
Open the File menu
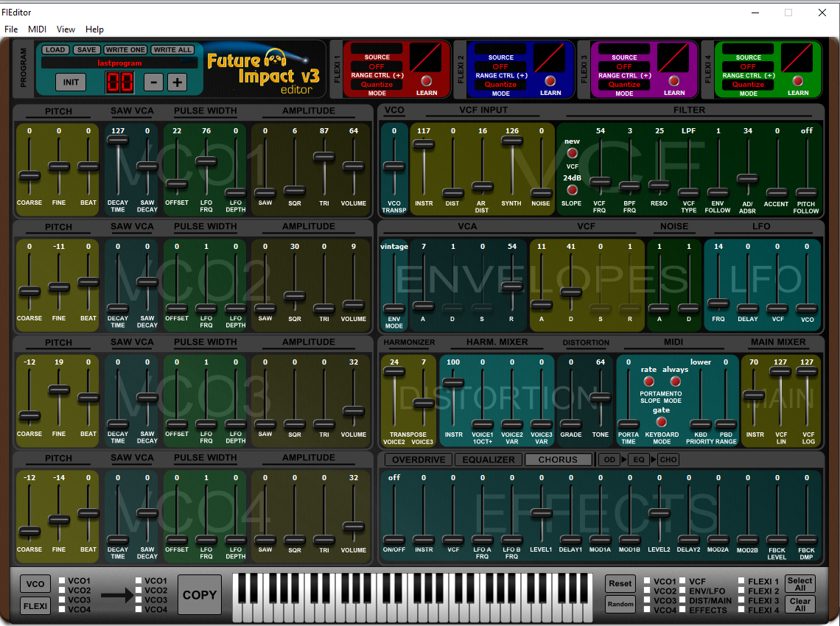point(11,29)
